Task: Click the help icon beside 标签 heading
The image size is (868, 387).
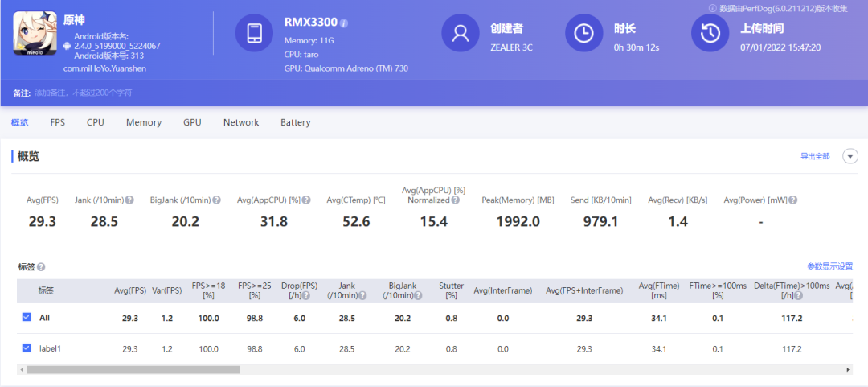Action: click(41, 266)
